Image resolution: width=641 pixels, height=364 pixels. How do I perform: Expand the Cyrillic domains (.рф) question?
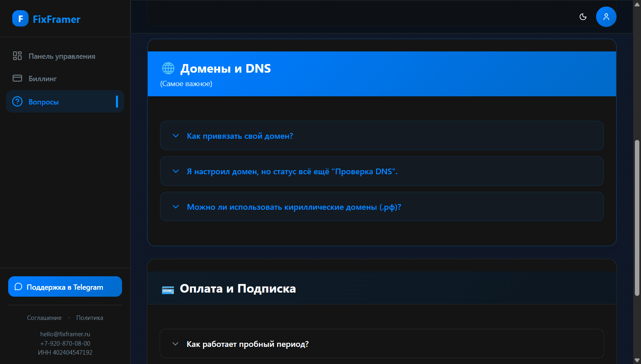point(294,207)
